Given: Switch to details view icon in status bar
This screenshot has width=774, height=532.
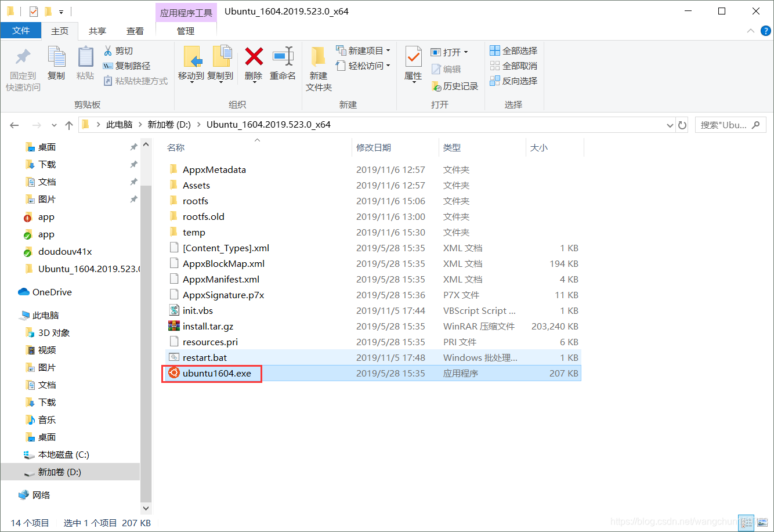Looking at the screenshot, I should click(747, 523).
